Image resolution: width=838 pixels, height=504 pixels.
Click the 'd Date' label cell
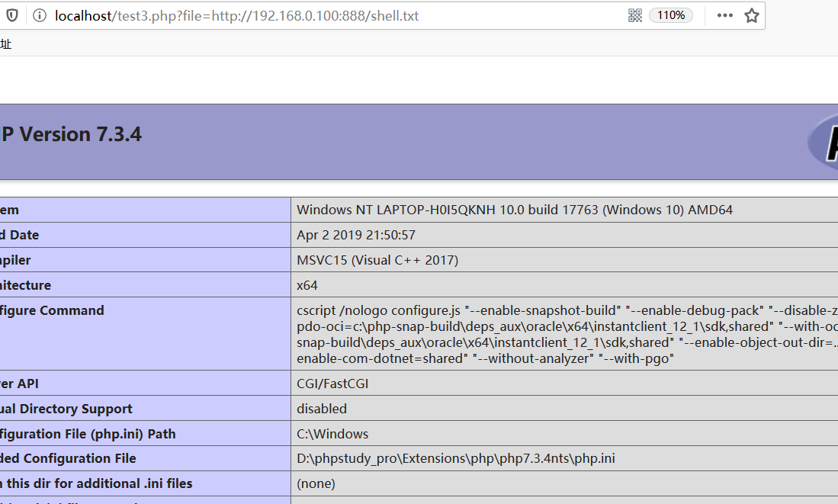pyautogui.click(x=145, y=235)
